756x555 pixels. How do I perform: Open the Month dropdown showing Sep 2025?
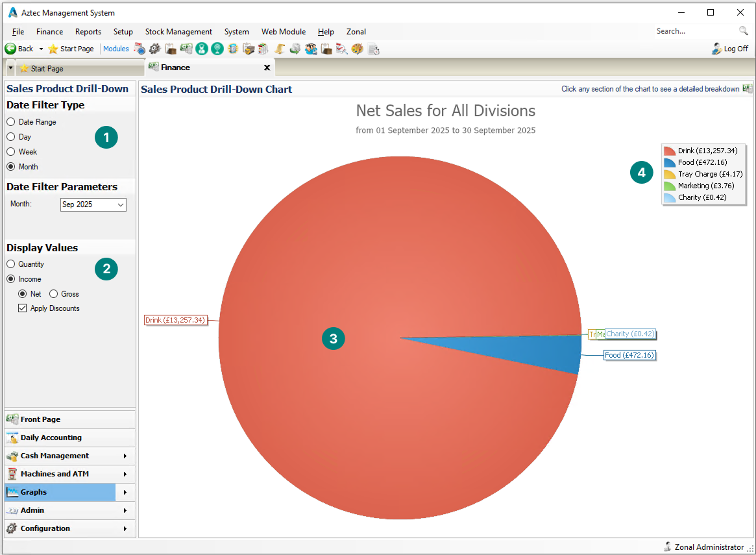click(x=93, y=204)
